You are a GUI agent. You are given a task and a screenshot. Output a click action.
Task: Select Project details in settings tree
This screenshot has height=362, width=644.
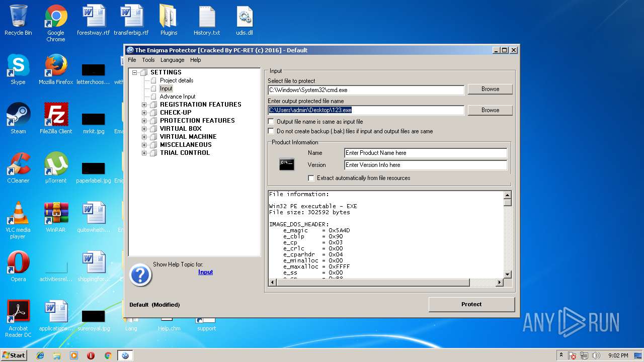177,80
